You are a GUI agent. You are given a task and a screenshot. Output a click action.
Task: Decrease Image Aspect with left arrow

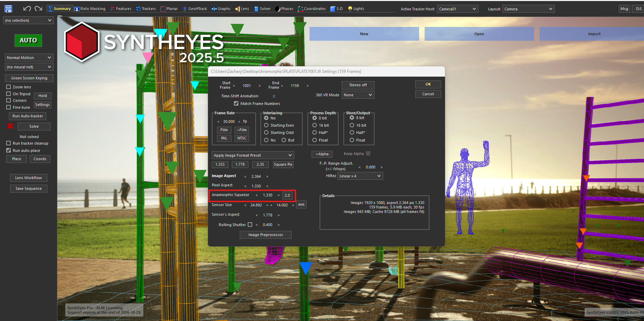tap(245, 176)
